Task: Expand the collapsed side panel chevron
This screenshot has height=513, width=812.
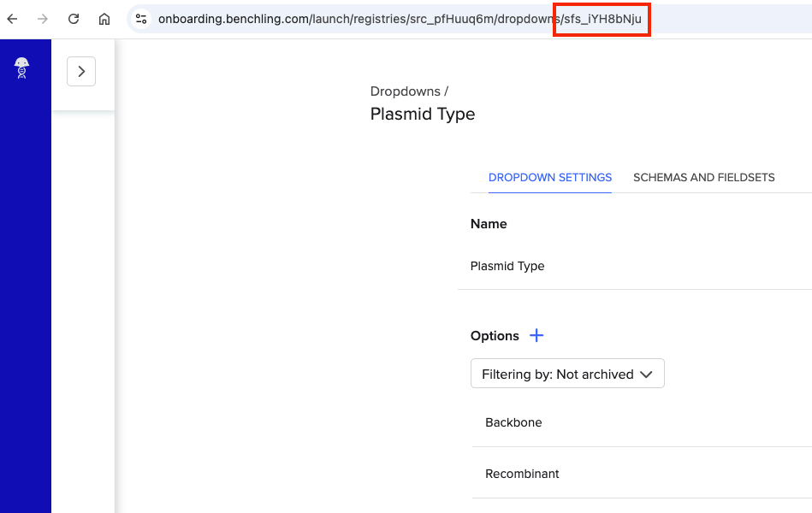Action: coord(81,72)
